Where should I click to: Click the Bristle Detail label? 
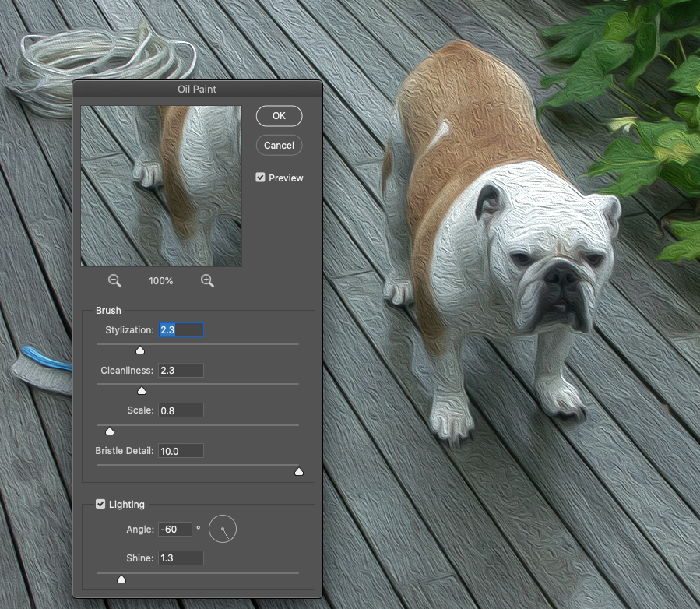(125, 451)
